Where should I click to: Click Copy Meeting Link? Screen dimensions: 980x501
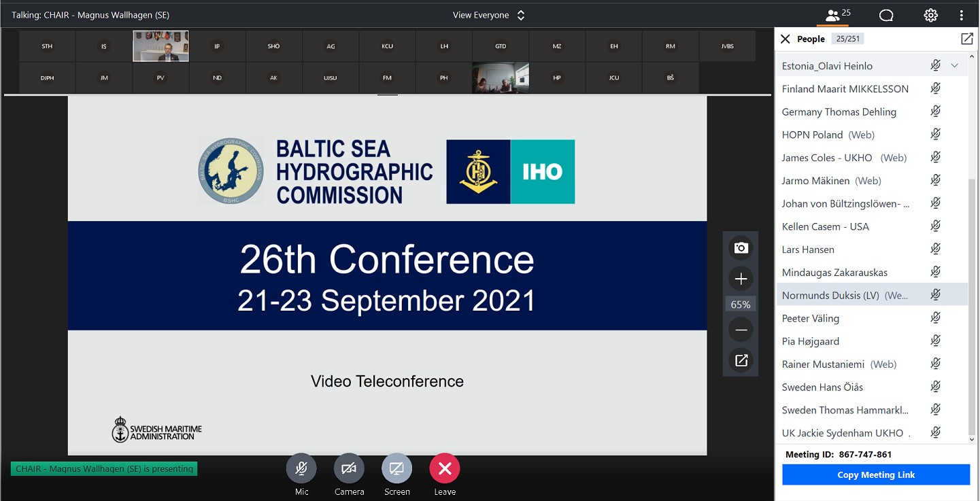click(x=876, y=474)
